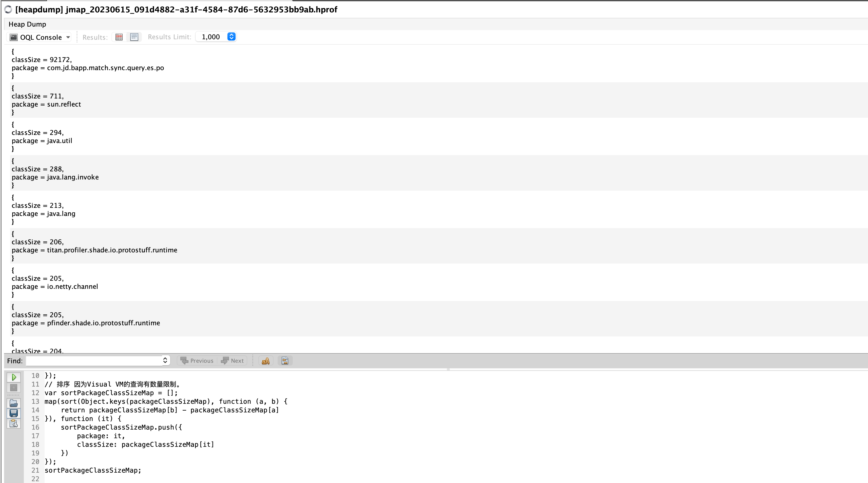Screen dimensions: 868x483
Task: Switch results to text view icon
Action: [x=134, y=37]
